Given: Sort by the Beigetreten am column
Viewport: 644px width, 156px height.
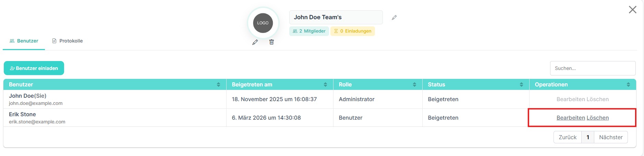Looking at the screenshot, I should 325,85.
